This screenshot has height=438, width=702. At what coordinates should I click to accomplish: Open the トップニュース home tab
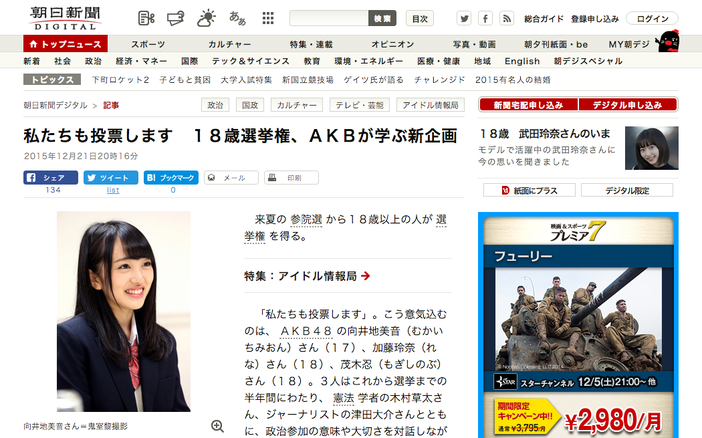65,44
